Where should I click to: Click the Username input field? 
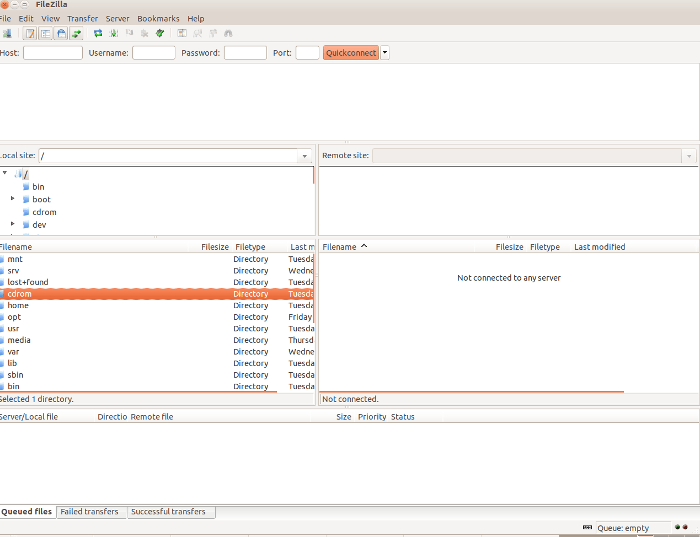pyautogui.click(x=154, y=53)
